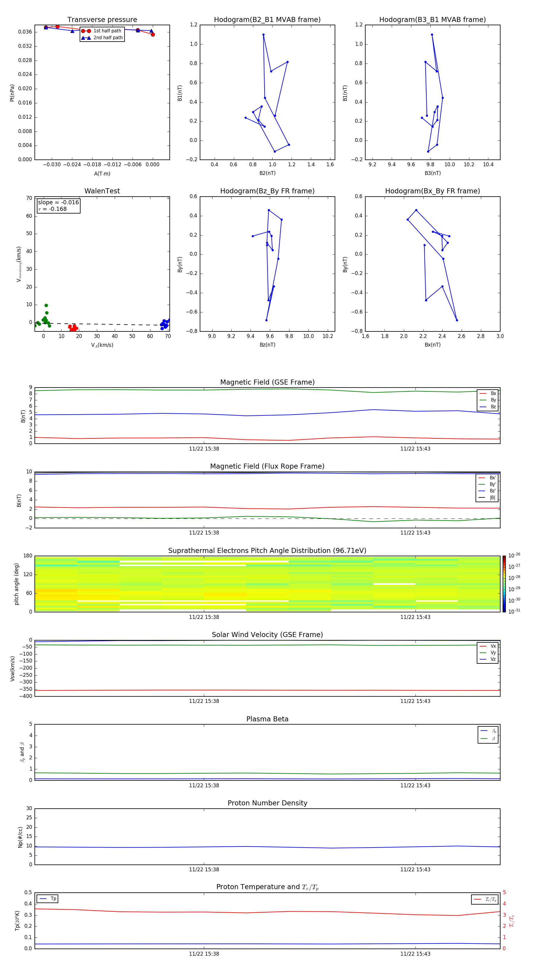Click the 'By' legend entry in GSE plot
This screenshot has height=980, width=535.
coord(488,400)
